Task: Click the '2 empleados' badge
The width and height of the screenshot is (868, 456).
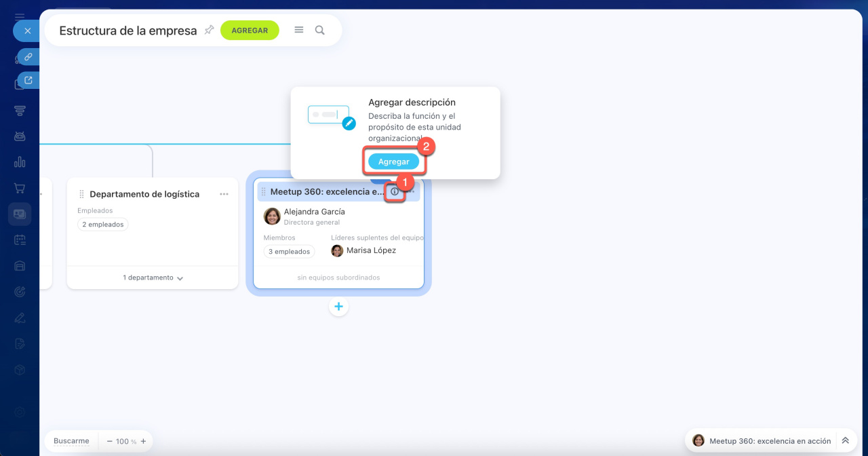Action: pos(102,225)
